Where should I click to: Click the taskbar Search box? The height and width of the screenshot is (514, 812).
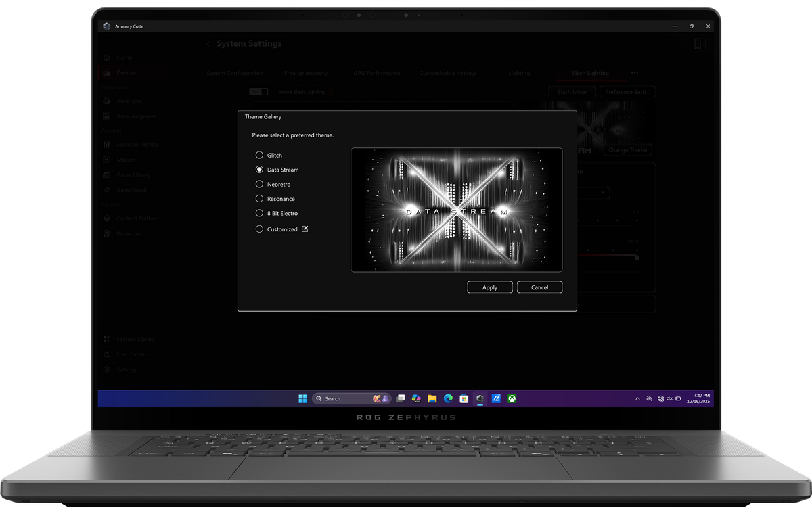pos(352,398)
